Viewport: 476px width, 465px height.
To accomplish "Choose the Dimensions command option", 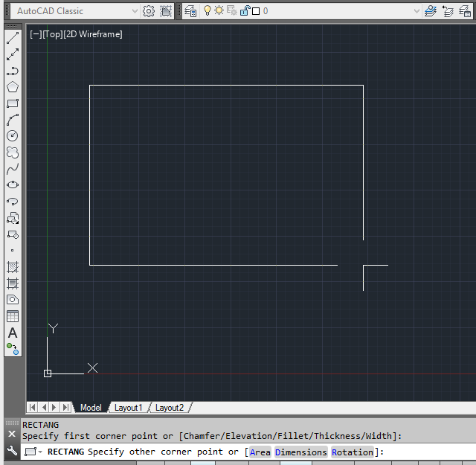I will point(300,452).
